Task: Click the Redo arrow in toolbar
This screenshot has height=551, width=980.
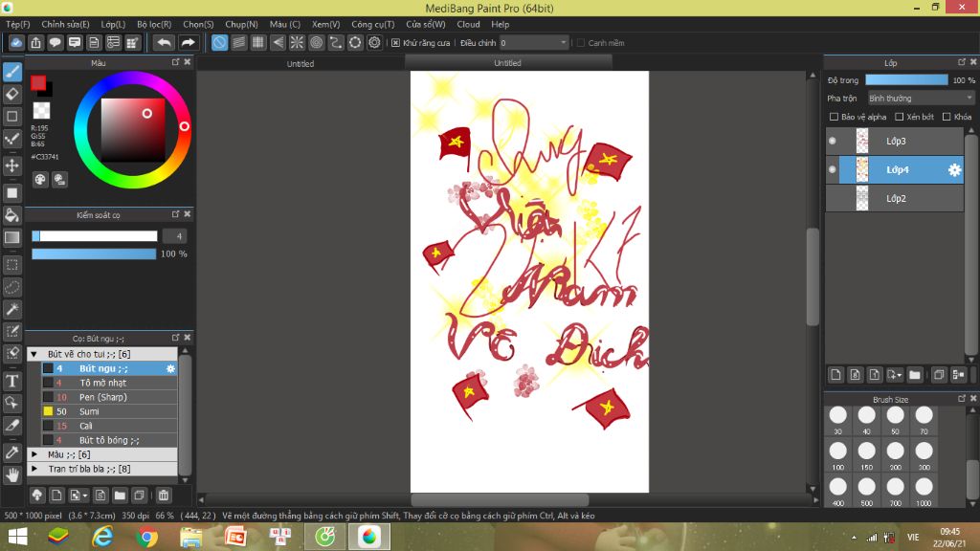Action: click(x=188, y=42)
